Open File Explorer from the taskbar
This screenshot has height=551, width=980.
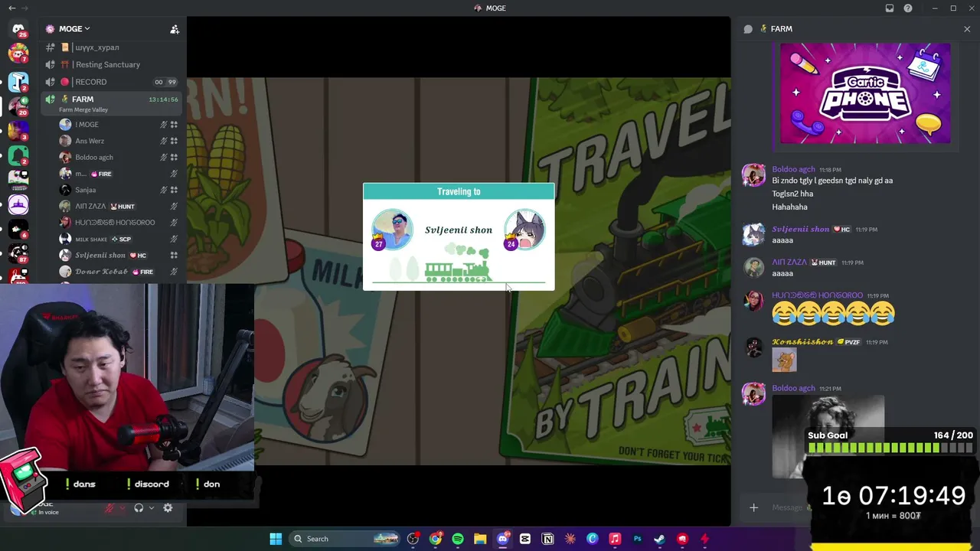tap(480, 539)
